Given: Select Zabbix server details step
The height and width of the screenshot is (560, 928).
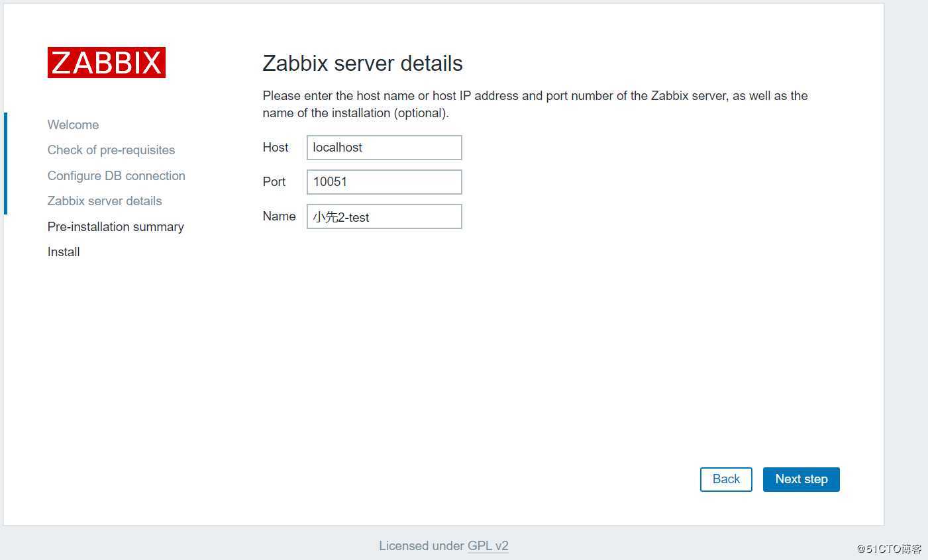Looking at the screenshot, I should pyautogui.click(x=105, y=201).
